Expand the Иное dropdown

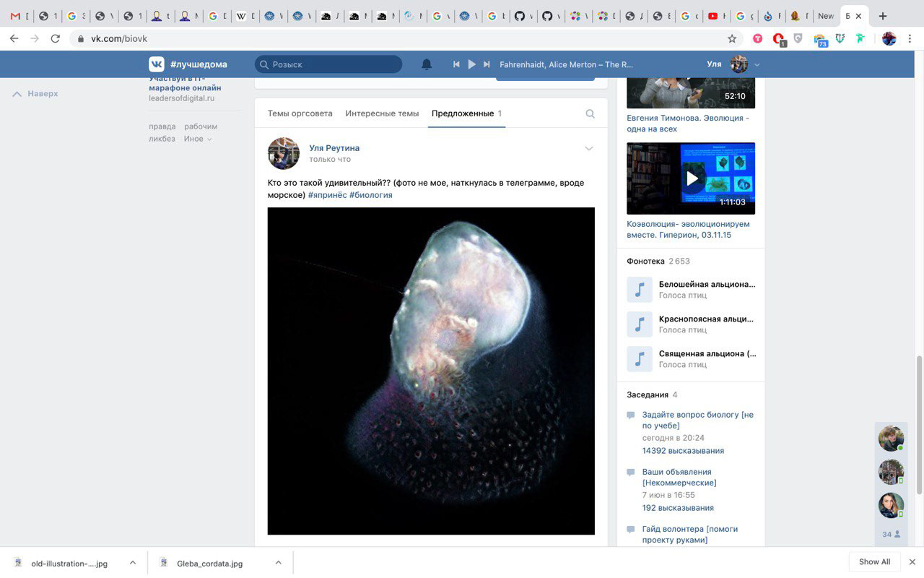tap(198, 139)
